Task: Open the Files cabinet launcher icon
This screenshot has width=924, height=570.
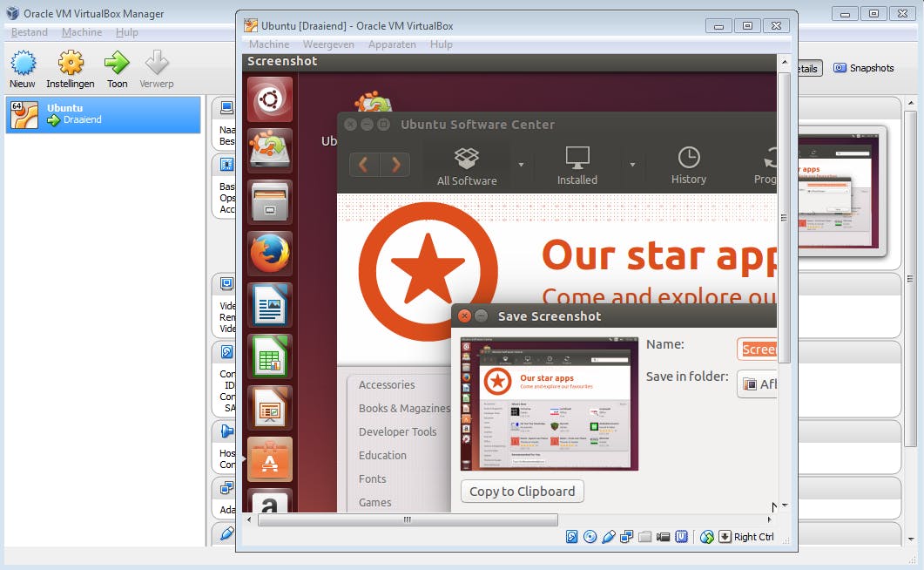Action: tap(270, 202)
